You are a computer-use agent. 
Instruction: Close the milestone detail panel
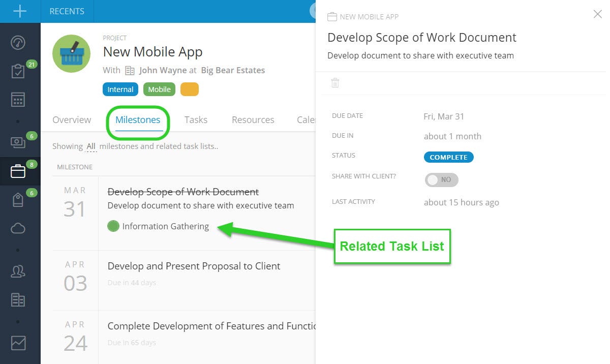coord(598,14)
